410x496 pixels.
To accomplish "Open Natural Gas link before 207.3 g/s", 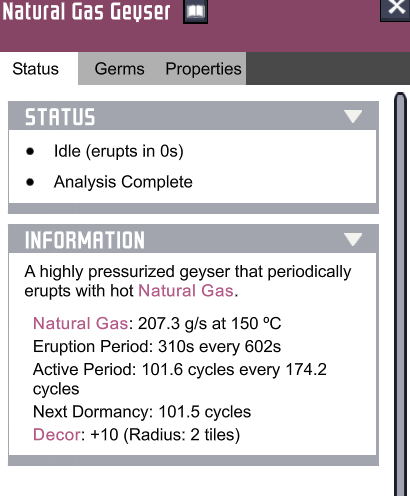I will tap(80, 323).
